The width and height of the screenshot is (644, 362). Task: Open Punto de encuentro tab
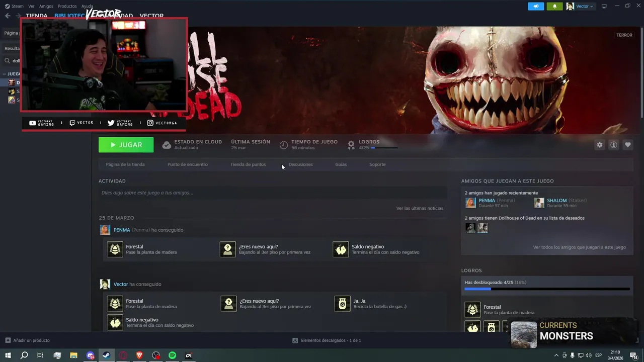(x=187, y=164)
